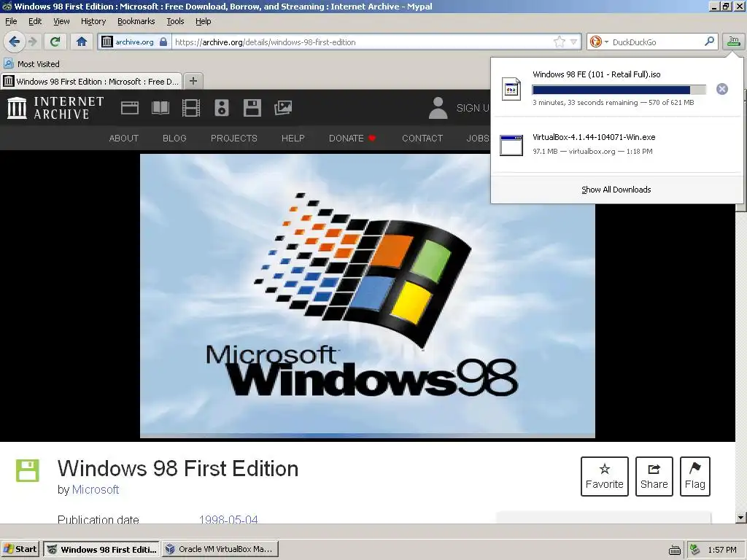Open the Help menu
Image resolution: width=747 pixels, height=560 pixels.
click(x=203, y=21)
